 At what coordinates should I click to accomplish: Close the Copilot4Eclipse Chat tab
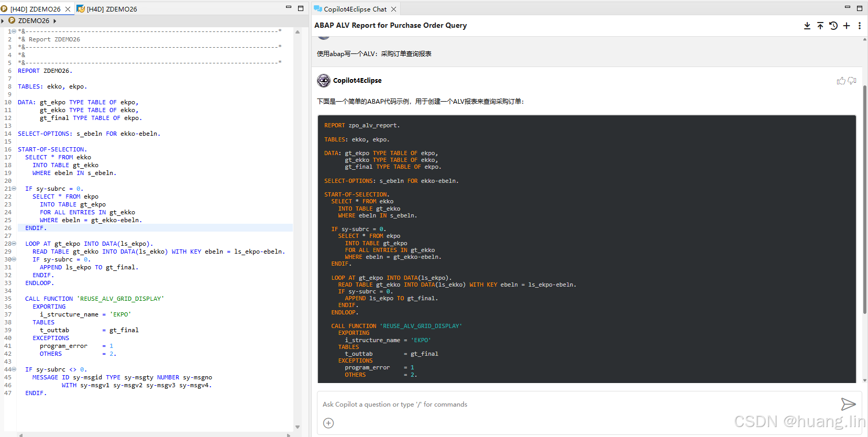[x=394, y=9]
